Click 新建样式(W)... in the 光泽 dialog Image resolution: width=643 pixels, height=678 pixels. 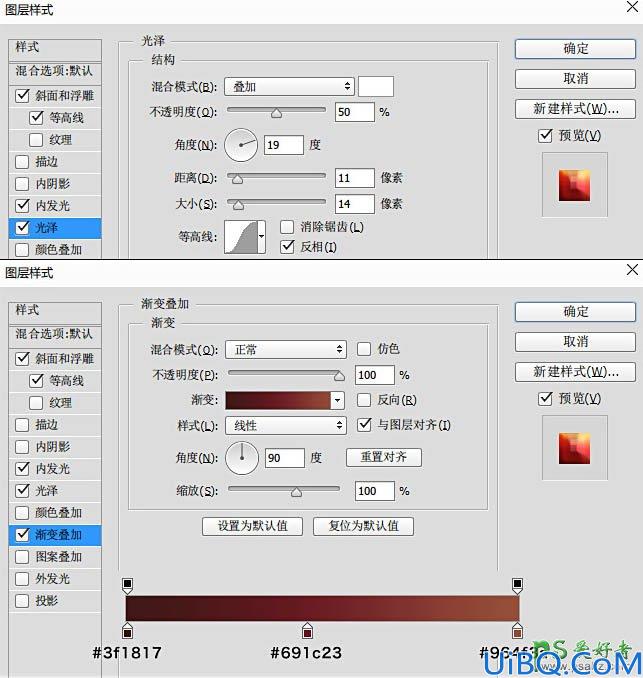[x=575, y=109]
